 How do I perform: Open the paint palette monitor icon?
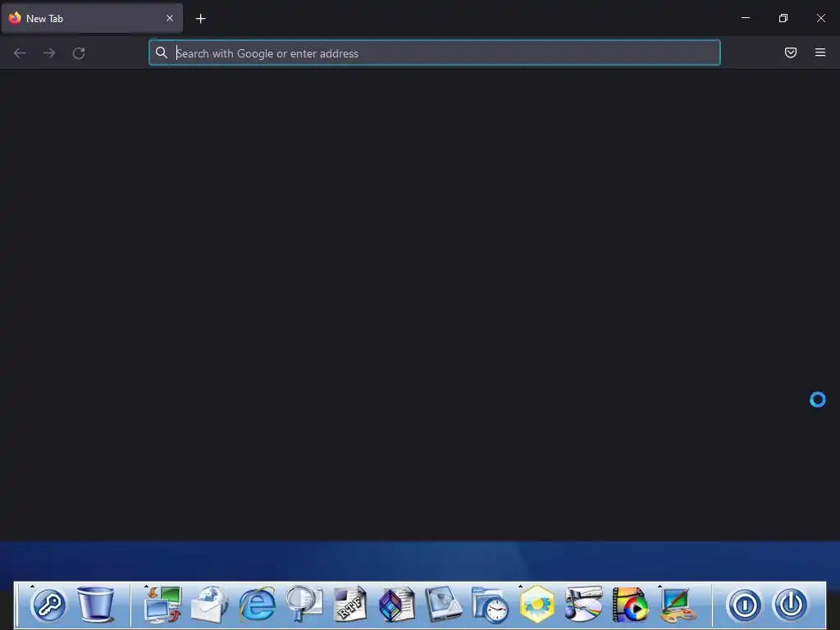click(x=677, y=605)
